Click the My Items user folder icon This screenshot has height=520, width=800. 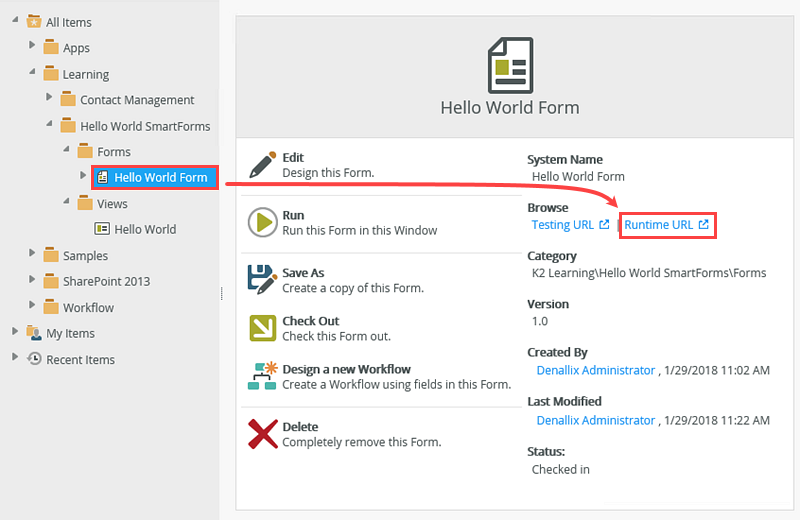(34, 334)
